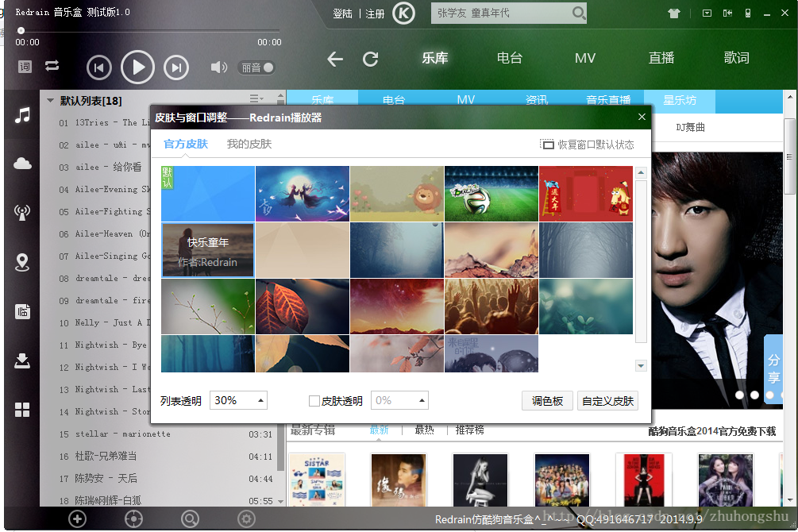Select the red New Year skin thumbnail
Screen dimensions: 798x532
click(586, 194)
